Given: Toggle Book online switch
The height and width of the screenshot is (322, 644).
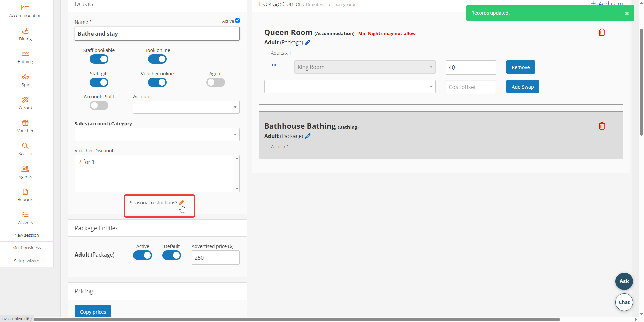Looking at the screenshot, I should [x=157, y=59].
